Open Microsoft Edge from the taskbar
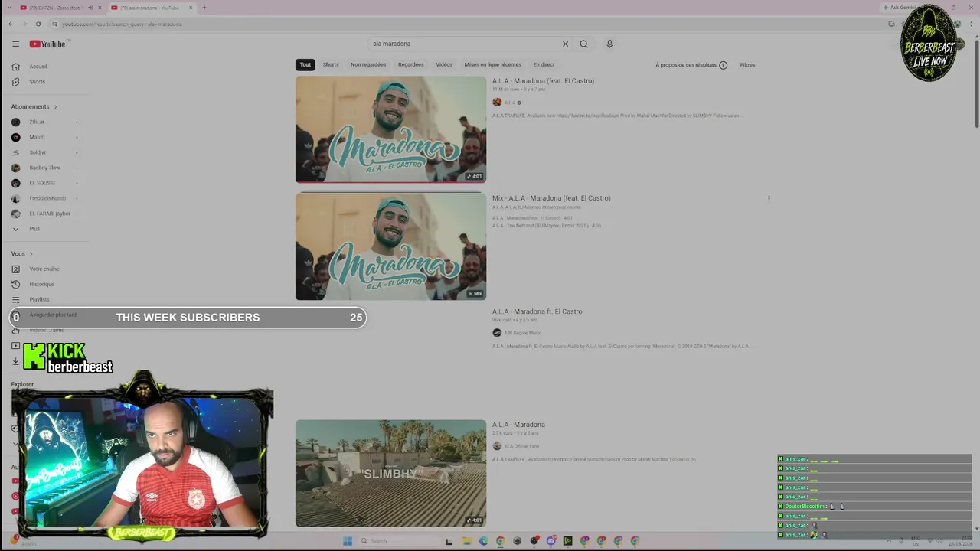 483,541
